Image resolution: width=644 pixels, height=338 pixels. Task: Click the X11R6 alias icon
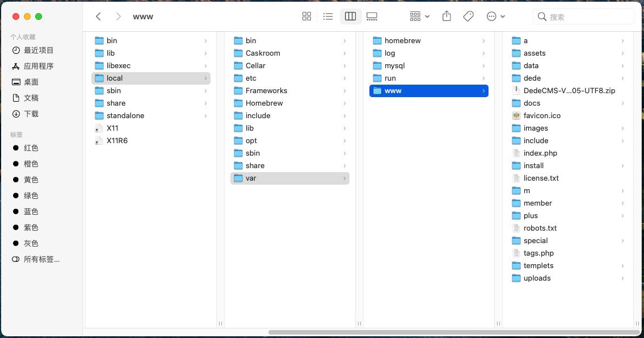tap(99, 141)
